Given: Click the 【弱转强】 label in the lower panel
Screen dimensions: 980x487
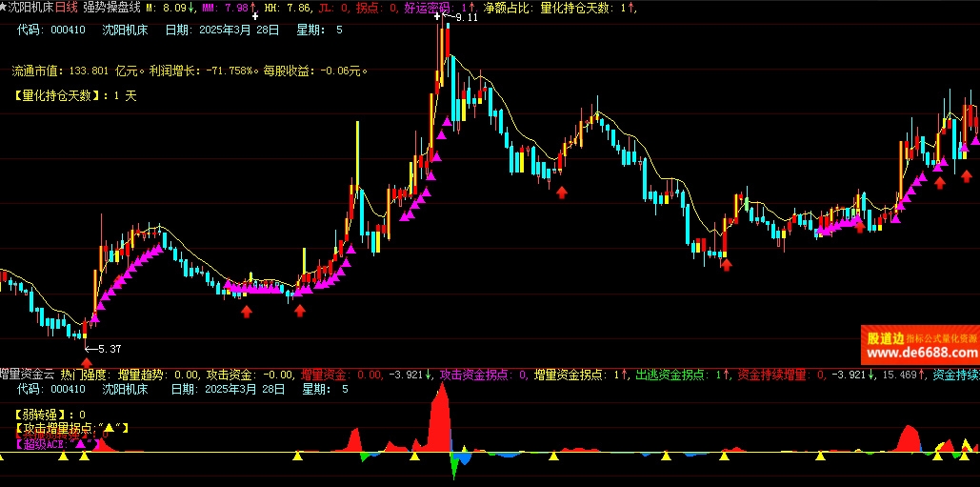Looking at the screenshot, I should [43, 415].
